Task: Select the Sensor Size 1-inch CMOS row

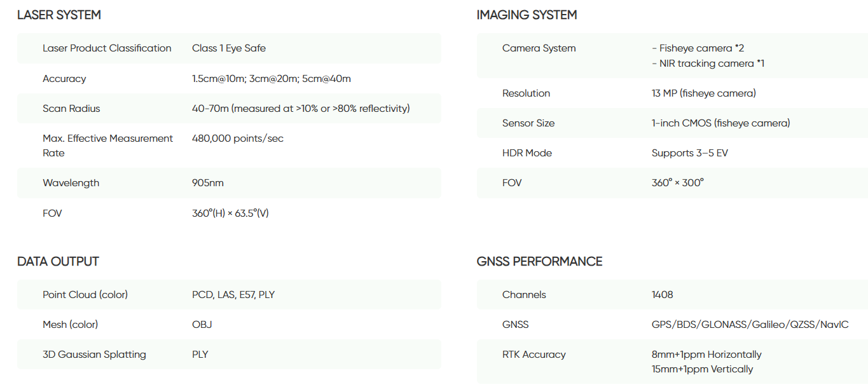Action: (x=672, y=123)
